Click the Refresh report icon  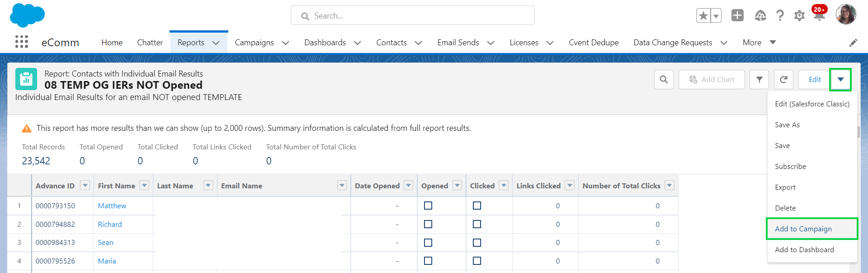784,80
